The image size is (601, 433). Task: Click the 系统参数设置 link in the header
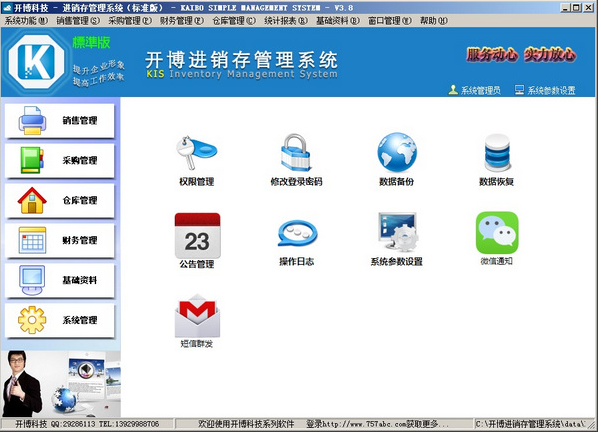coord(551,90)
